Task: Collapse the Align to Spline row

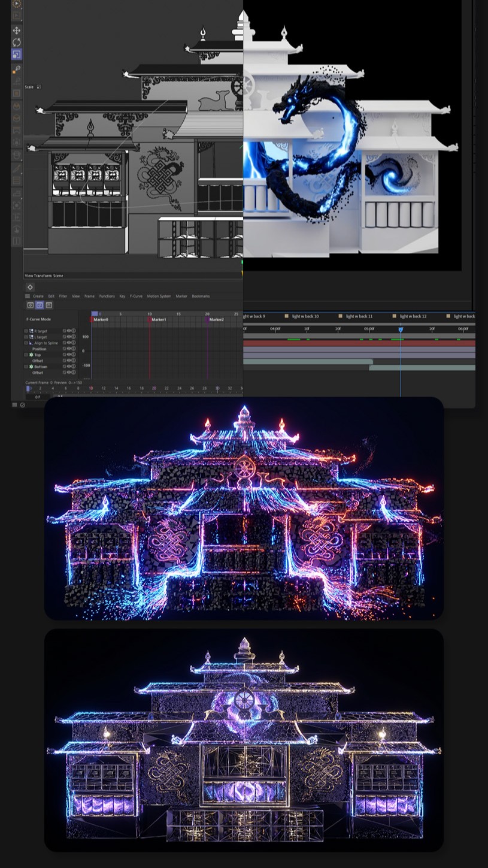Action: (x=26, y=343)
